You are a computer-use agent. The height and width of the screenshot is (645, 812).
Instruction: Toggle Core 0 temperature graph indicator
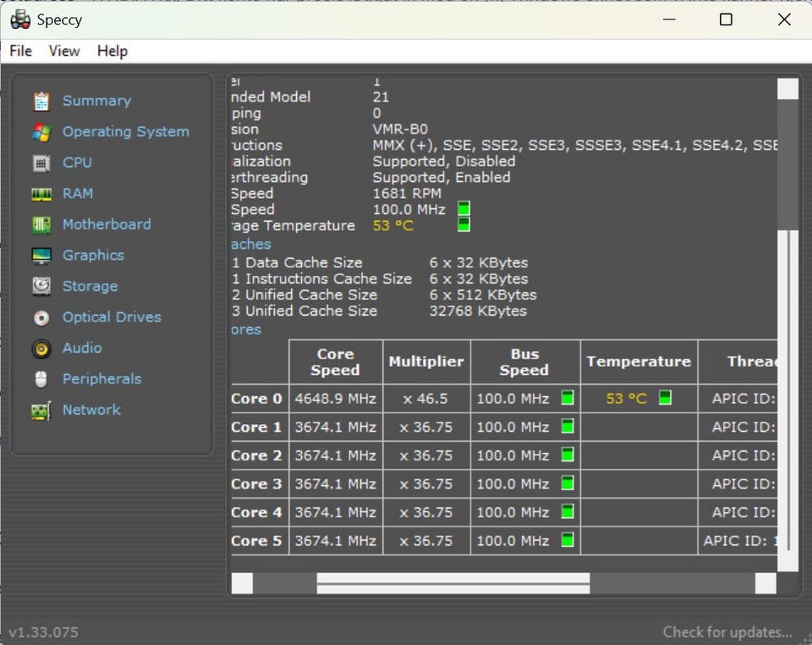point(665,398)
